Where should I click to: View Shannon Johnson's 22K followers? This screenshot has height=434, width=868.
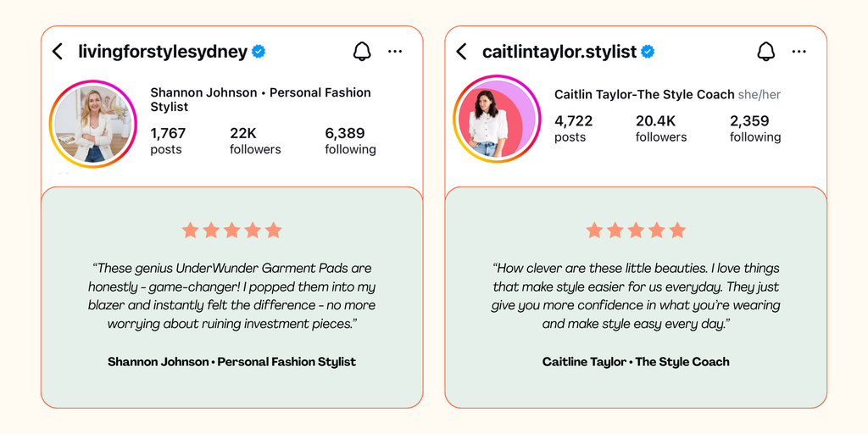click(x=255, y=141)
